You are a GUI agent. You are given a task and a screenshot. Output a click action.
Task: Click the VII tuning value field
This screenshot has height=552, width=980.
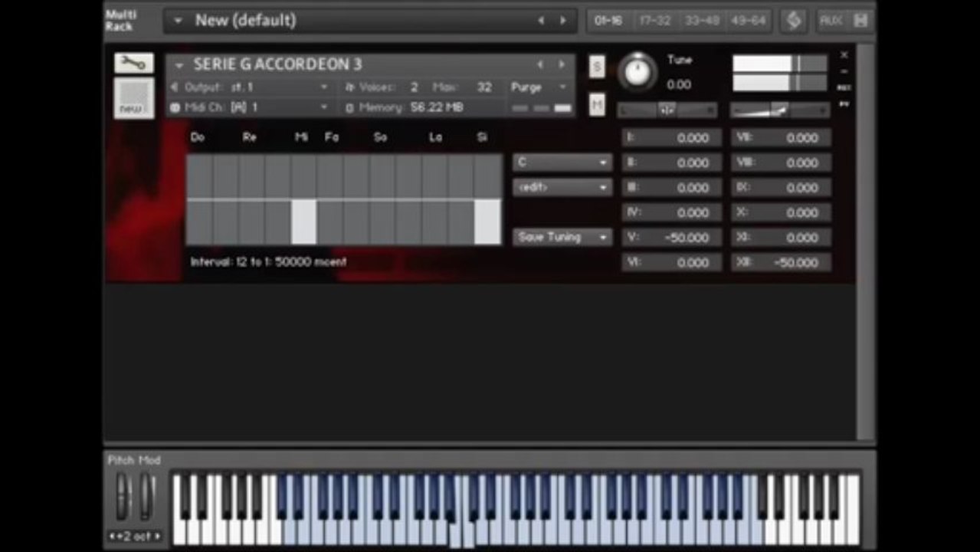pyautogui.click(x=782, y=138)
